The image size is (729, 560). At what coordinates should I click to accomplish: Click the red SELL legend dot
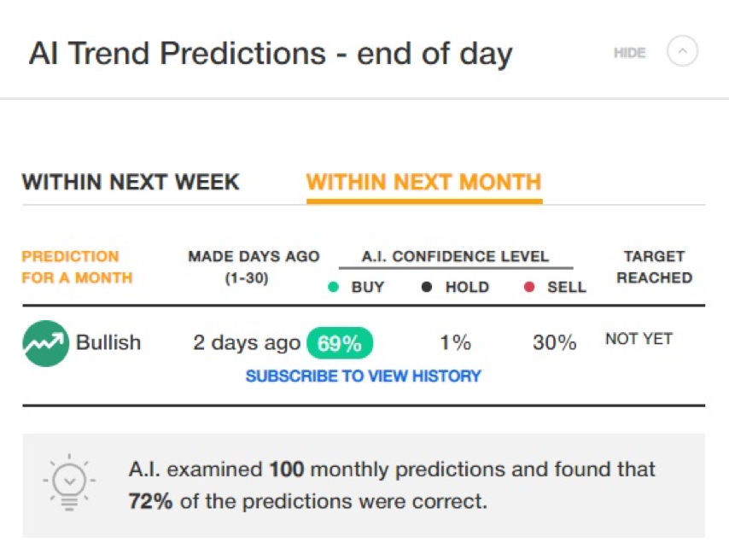(x=528, y=287)
